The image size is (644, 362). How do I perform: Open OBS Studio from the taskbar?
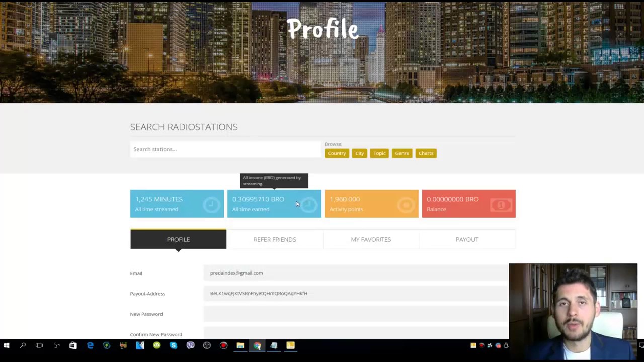coord(207,345)
